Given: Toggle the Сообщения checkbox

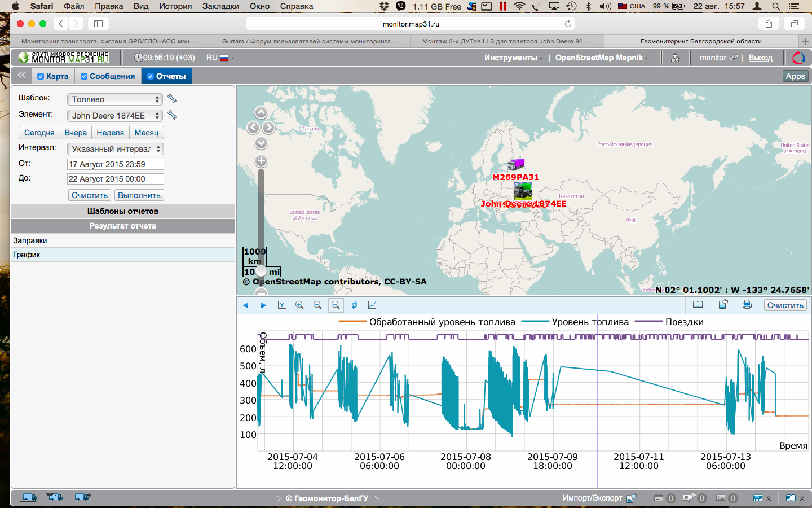Looking at the screenshot, I should click(x=84, y=76).
